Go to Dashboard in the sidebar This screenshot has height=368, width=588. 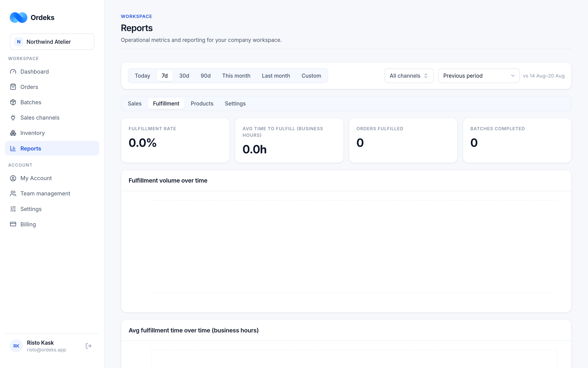coord(52,72)
